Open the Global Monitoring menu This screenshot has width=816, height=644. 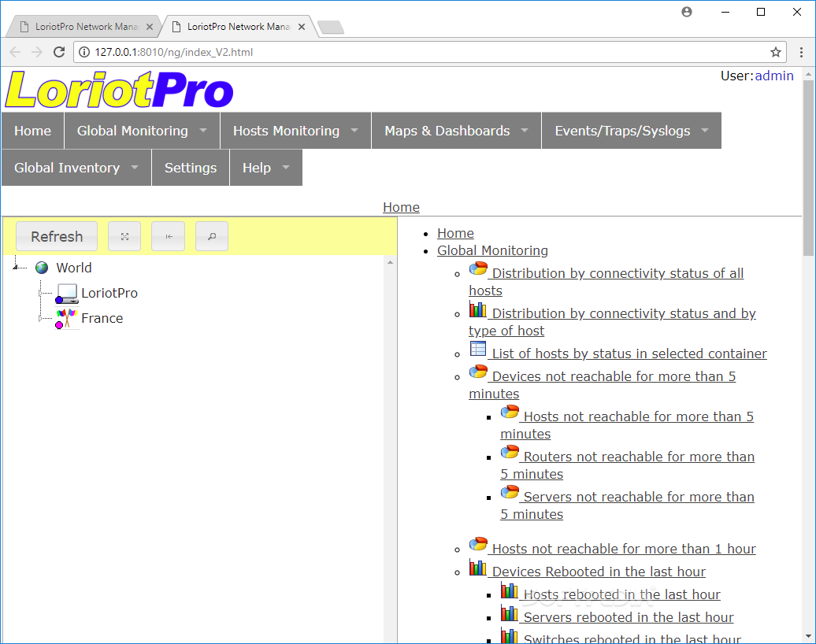(142, 131)
